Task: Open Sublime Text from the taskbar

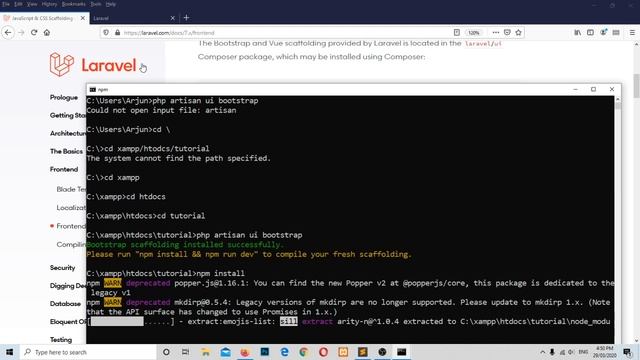Action: [x=362, y=352]
